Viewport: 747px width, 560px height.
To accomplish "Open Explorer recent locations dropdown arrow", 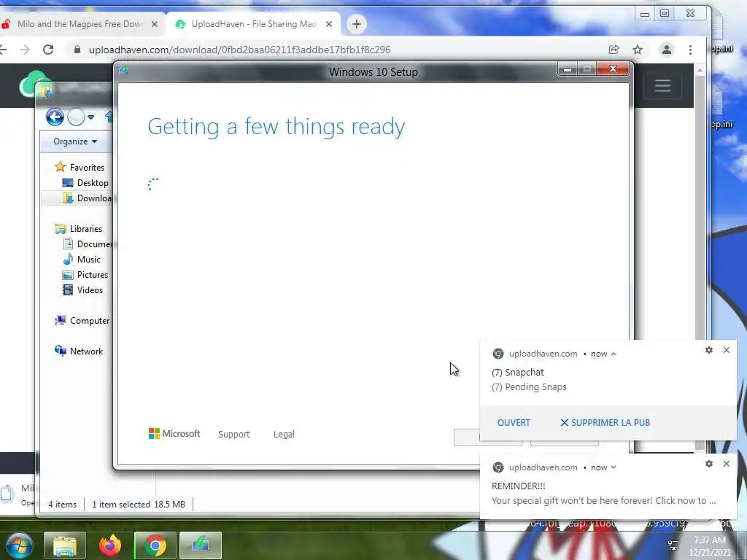I will (x=90, y=117).
